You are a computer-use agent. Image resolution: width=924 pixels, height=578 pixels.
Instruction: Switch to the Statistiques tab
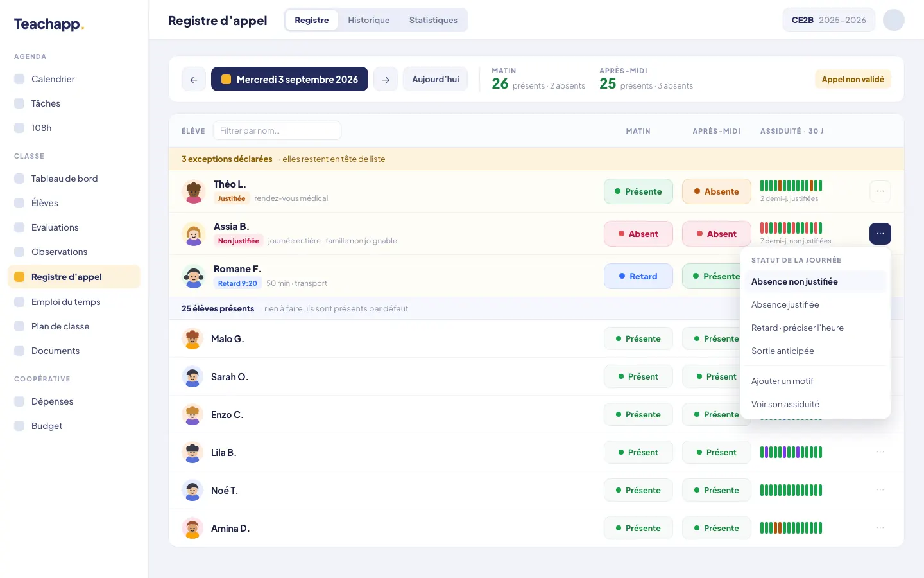point(433,20)
